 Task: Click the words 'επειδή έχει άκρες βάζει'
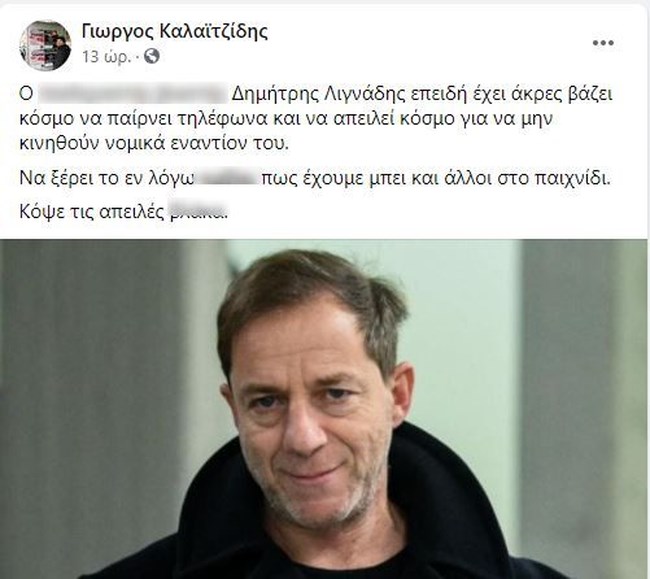(x=511, y=94)
